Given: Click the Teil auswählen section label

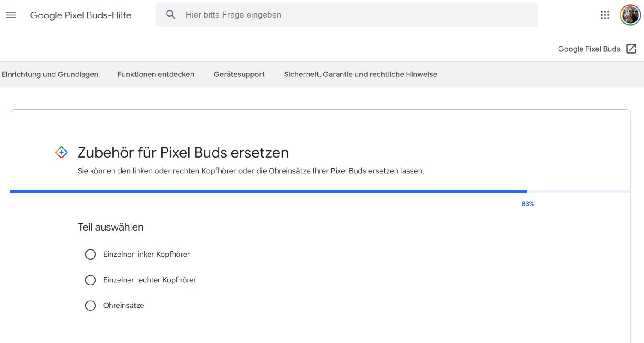Looking at the screenshot, I should point(110,227).
